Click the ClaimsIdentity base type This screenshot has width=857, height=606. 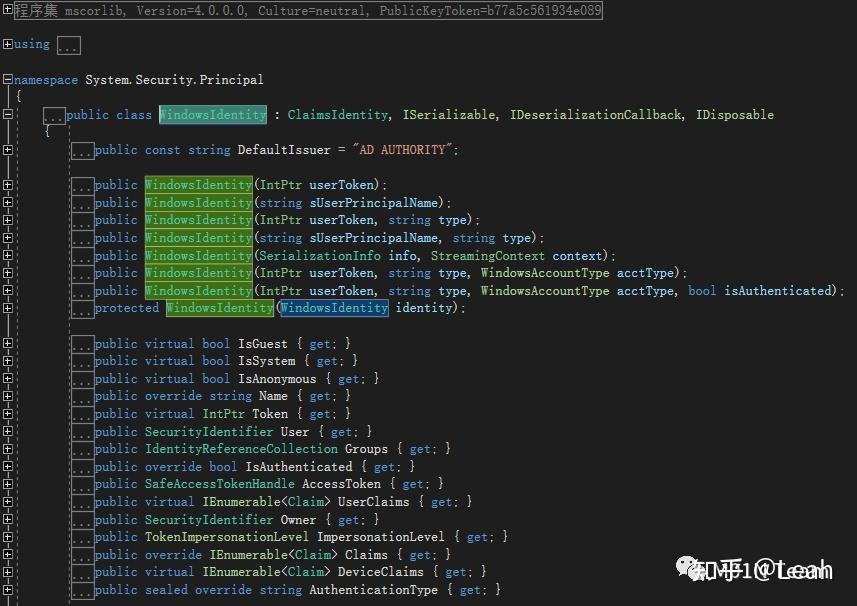click(338, 115)
